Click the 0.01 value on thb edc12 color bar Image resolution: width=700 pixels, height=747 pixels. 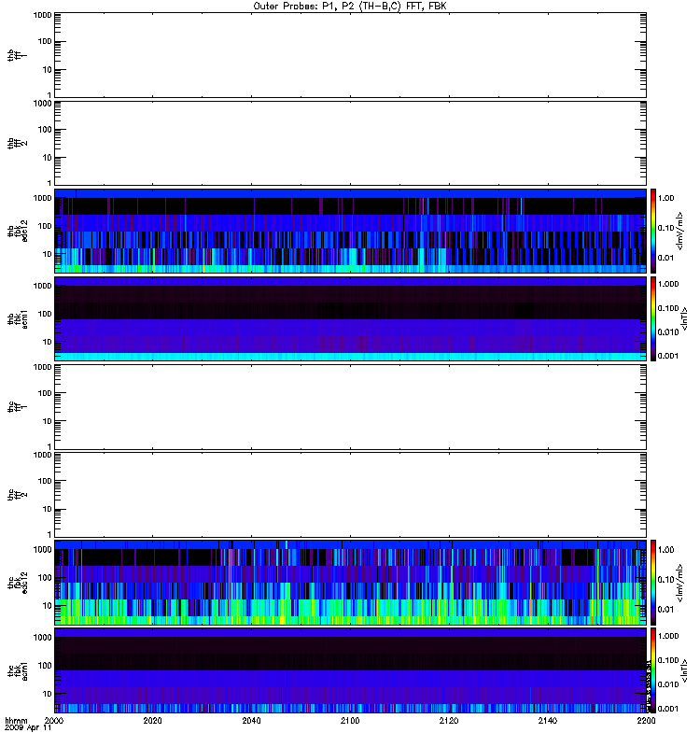[x=665, y=258]
